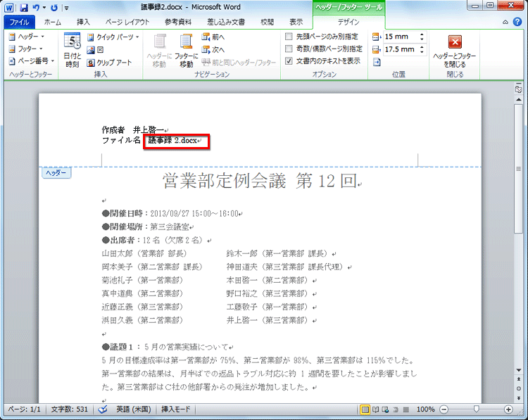This screenshot has height=420, width=528.
Task: Expand the クイック パーツ menu
Action: [113, 37]
